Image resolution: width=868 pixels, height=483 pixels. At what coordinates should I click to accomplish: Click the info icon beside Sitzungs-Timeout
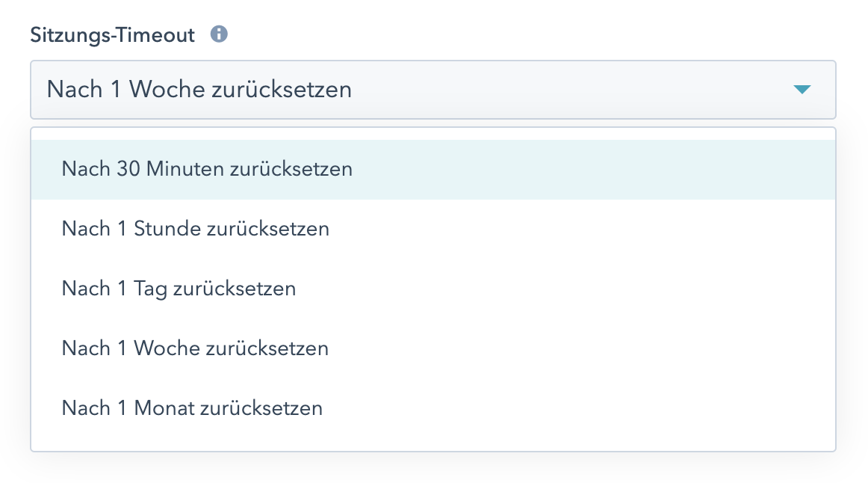point(219,34)
